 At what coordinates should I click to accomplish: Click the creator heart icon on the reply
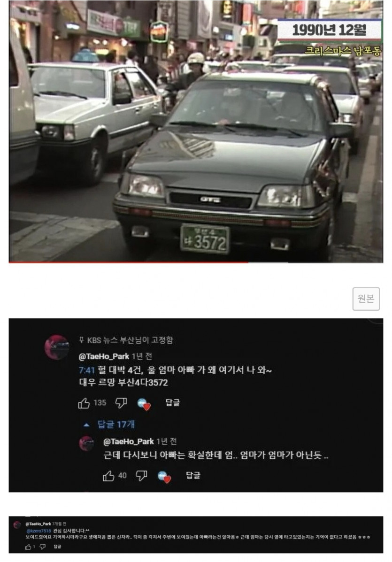click(164, 477)
